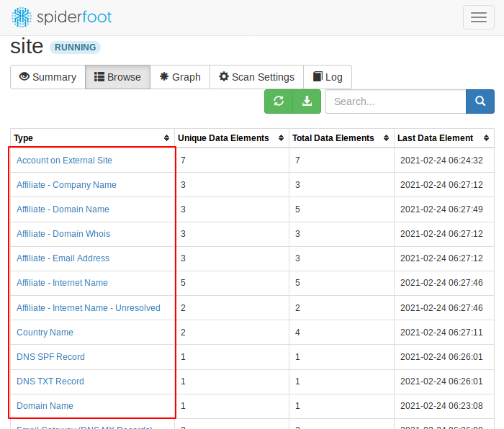
Task: Open Account on External Site link
Action: [64, 161]
